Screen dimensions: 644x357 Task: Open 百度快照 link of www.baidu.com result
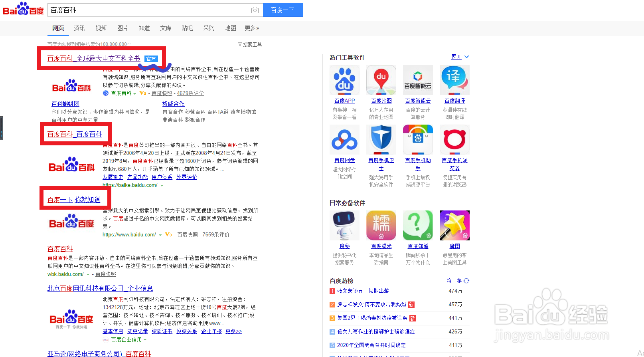pyautogui.click(x=188, y=234)
